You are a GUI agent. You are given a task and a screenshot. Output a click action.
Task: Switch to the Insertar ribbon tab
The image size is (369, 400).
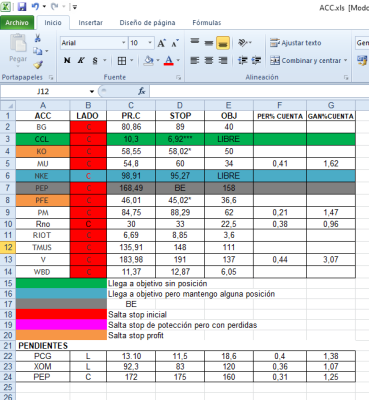pyautogui.click(x=90, y=23)
